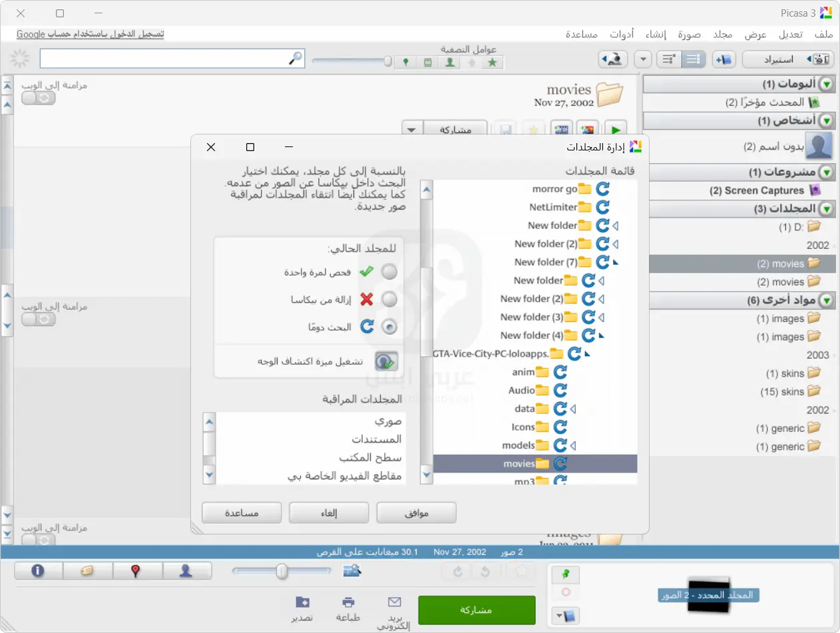The height and width of the screenshot is (633, 840).
Task: Open the tags panel icon
Action: [89, 570]
